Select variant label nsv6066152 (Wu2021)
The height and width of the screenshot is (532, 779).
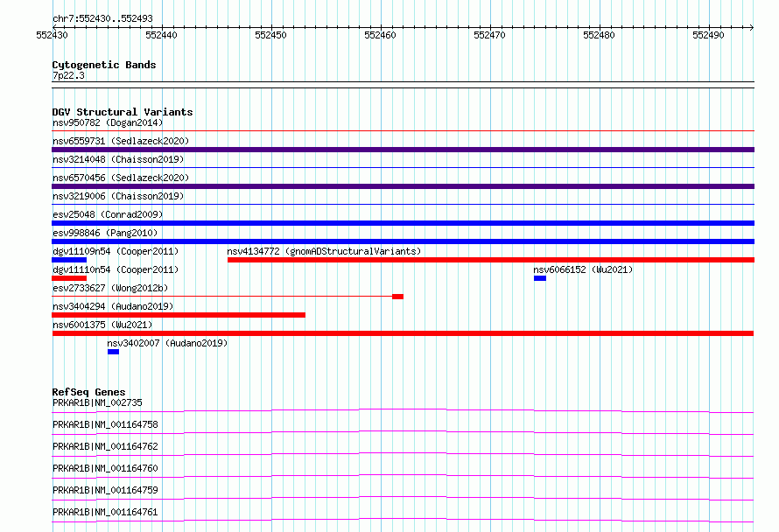tap(583, 269)
